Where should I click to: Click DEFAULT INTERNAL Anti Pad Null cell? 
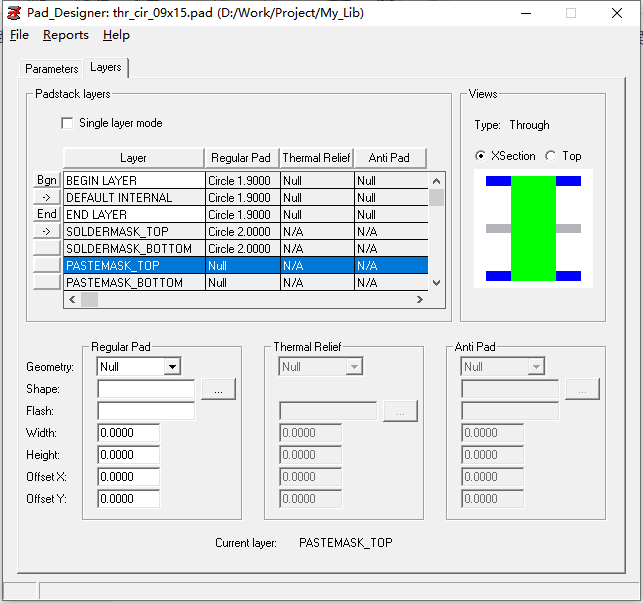pyautogui.click(x=392, y=198)
